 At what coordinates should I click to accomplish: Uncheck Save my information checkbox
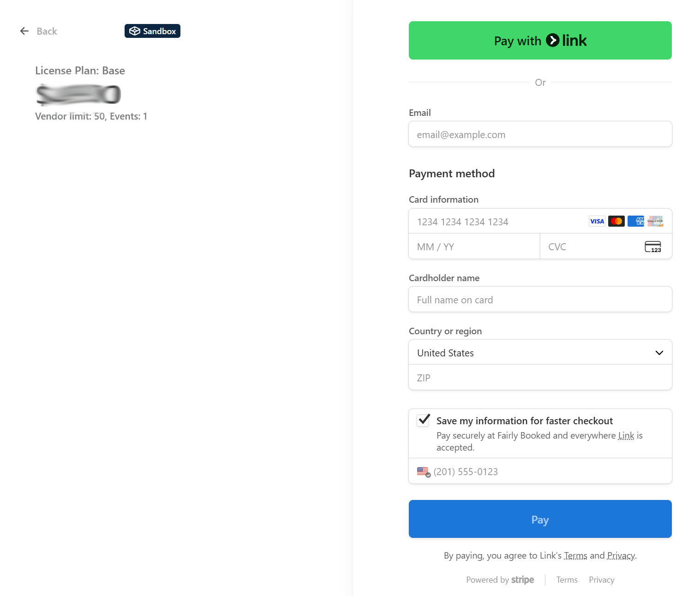[424, 420]
